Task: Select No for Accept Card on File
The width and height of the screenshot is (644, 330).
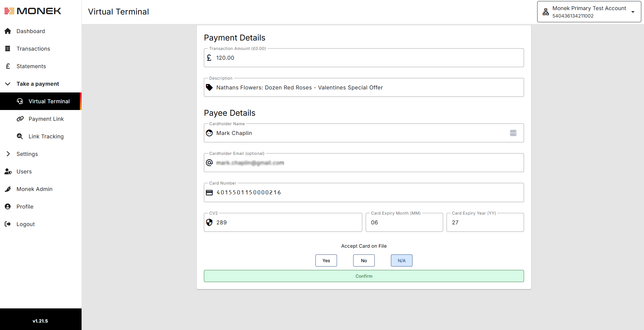Action: (364, 260)
